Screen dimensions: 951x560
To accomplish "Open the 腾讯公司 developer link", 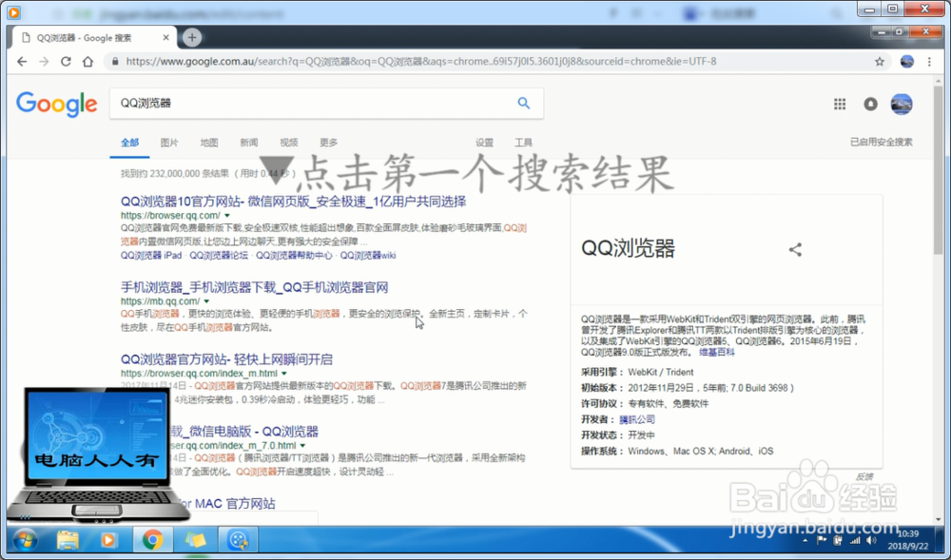I will pos(637,419).
